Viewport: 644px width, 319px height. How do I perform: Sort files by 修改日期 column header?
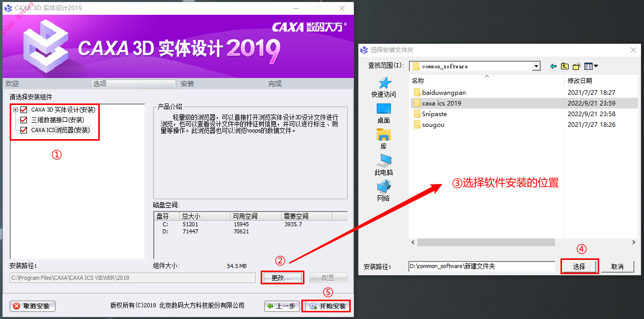(601, 81)
